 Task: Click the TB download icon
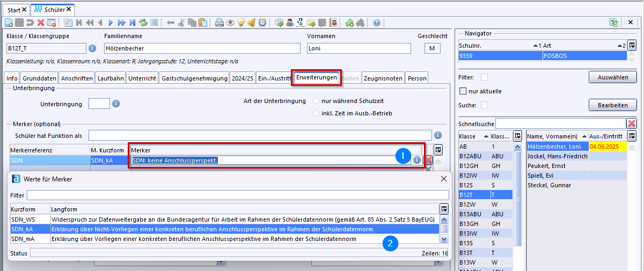301,23
